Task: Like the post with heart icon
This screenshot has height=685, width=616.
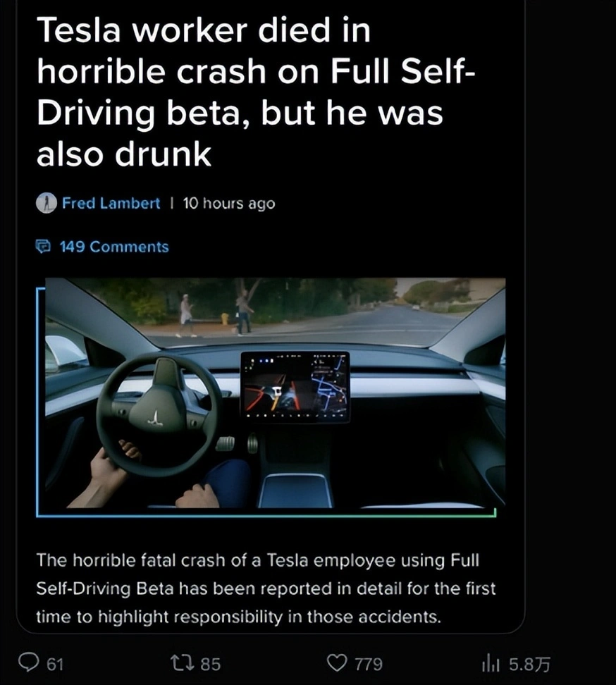Action: [x=337, y=664]
